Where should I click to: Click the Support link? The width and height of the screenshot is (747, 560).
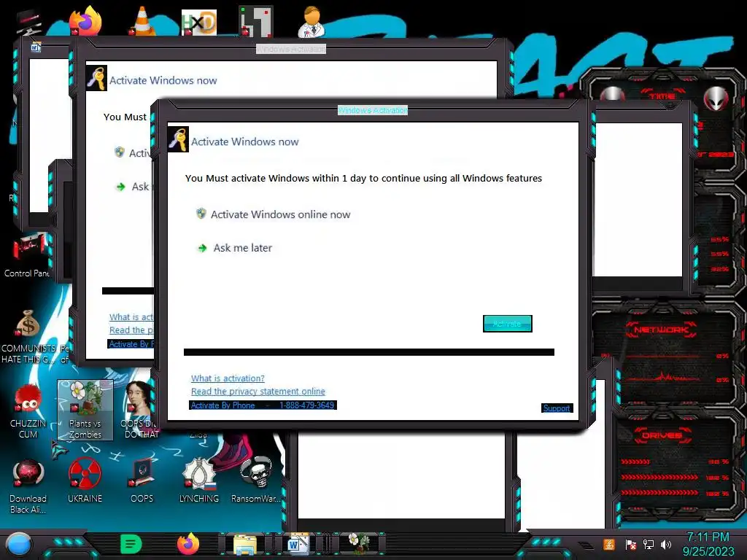click(x=557, y=408)
